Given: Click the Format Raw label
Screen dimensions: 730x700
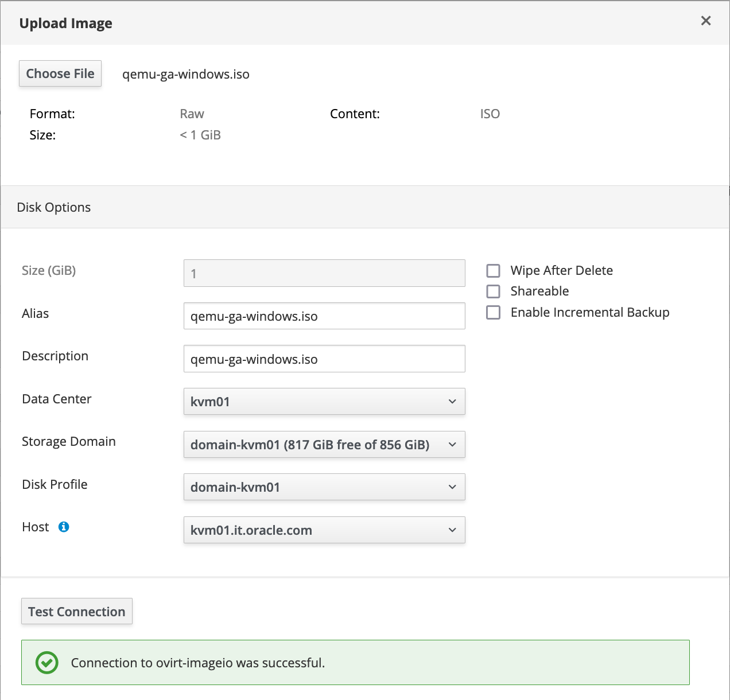Looking at the screenshot, I should [192, 114].
